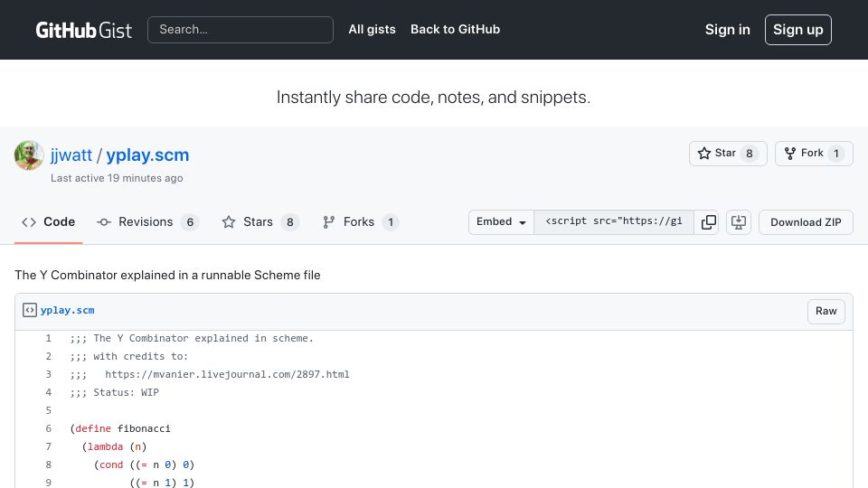Select line number 6 in the code
868x488 pixels.
click(48, 428)
